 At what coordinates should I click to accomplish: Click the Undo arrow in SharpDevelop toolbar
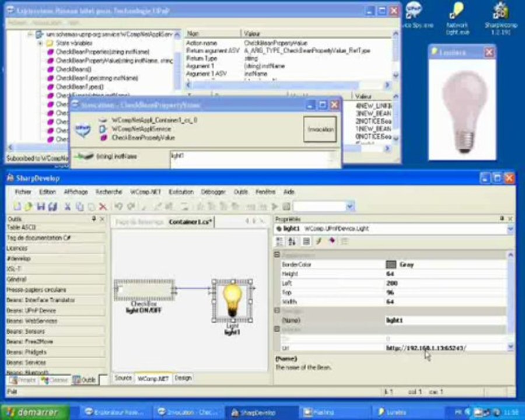click(x=118, y=206)
